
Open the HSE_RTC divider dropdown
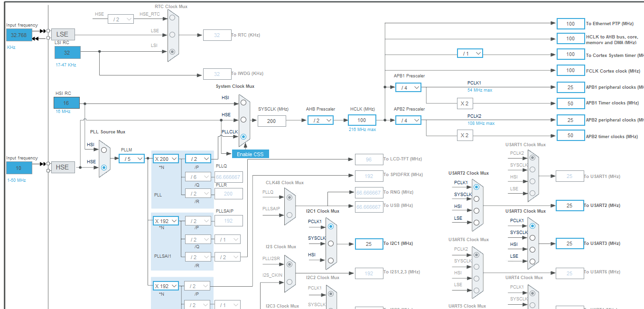121,19
